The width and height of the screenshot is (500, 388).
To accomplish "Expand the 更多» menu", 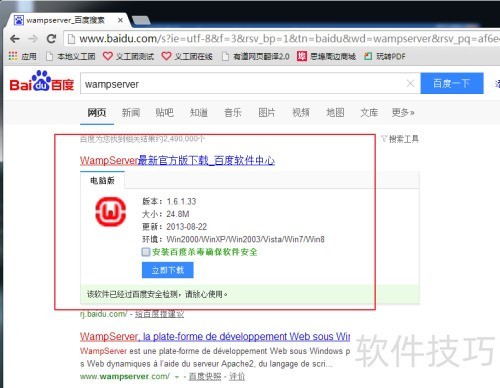I will coord(403,113).
